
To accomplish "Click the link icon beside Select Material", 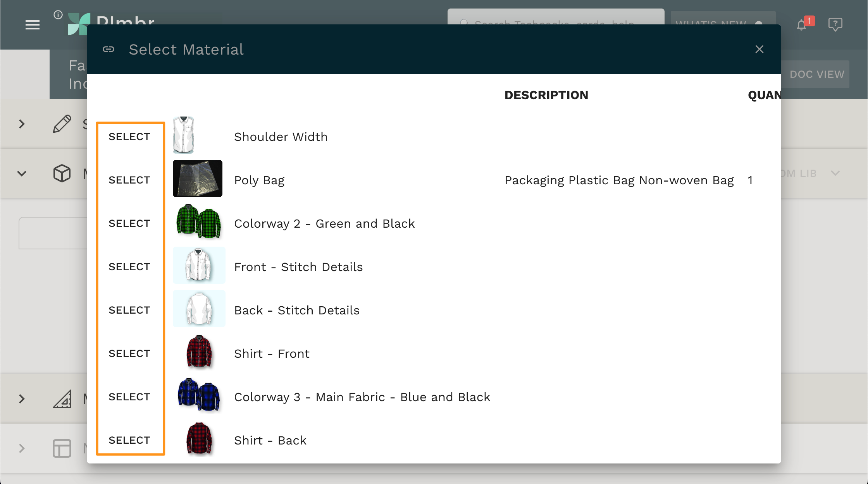I will (108, 49).
